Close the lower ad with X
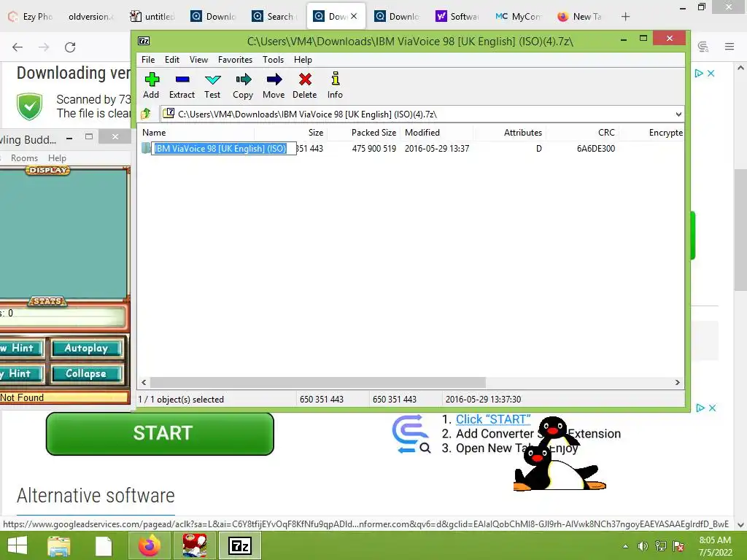The image size is (747, 560). tap(712, 408)
